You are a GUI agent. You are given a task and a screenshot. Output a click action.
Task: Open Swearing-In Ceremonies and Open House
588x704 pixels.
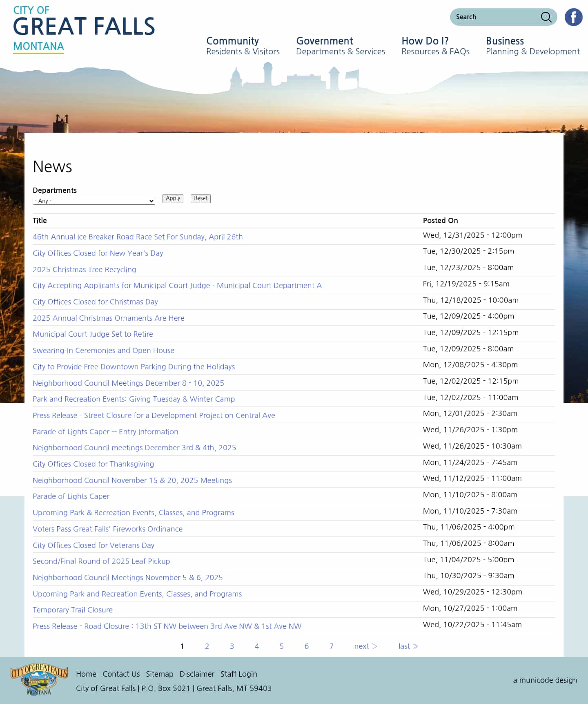tap(103, 350)
